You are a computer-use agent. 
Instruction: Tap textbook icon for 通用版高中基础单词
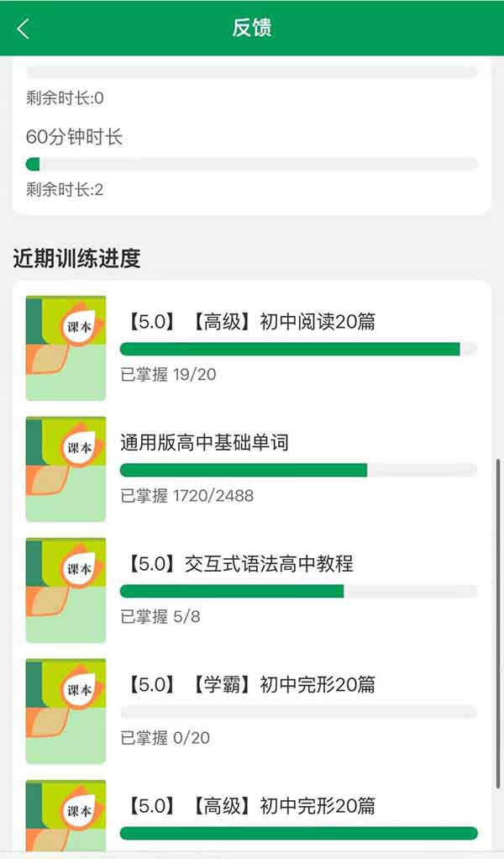tap(66, 468)
